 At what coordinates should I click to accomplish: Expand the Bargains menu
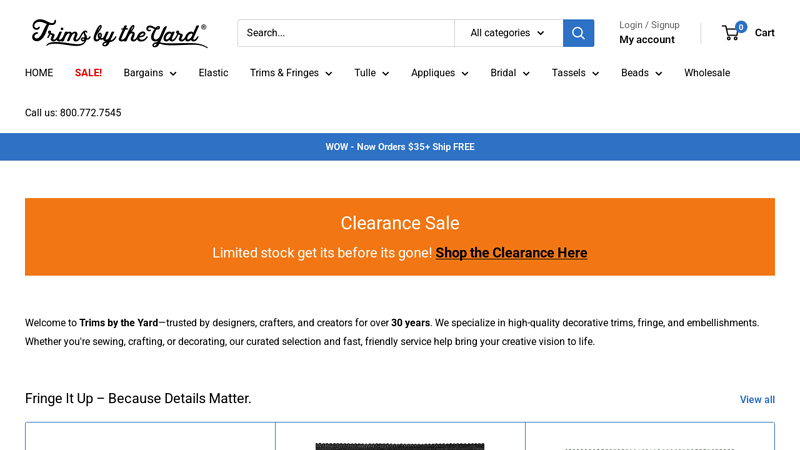pyautogui.click(x=150, y=73)
